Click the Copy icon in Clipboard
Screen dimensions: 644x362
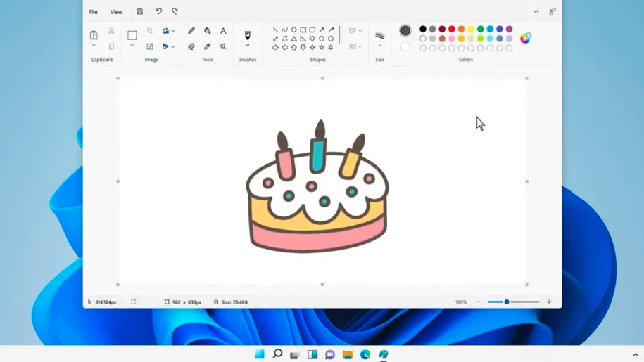point(111,46)
